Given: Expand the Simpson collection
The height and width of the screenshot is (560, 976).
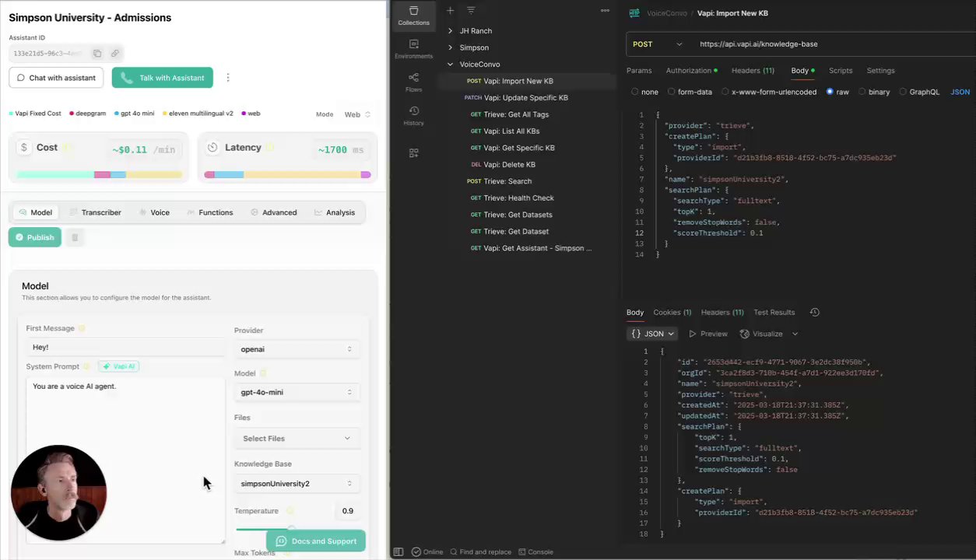Looking at the screenshot, I should [450, 47].
